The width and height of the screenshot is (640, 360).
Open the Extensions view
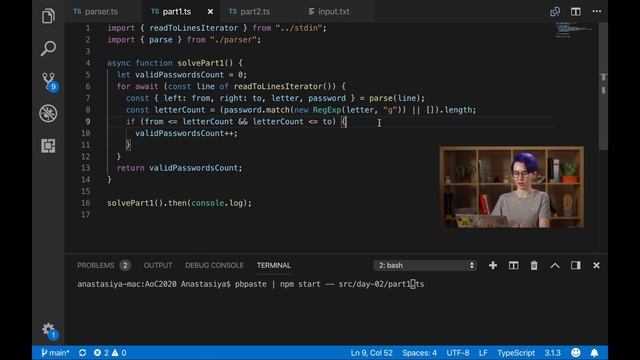(48, 146)
